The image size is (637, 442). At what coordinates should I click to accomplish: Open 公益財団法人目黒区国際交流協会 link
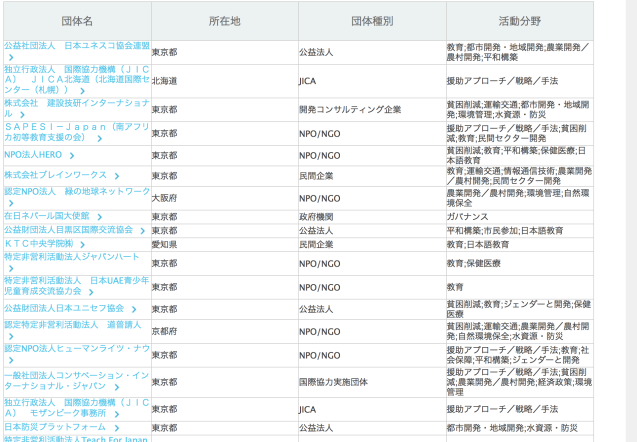[x=68, y=230]
